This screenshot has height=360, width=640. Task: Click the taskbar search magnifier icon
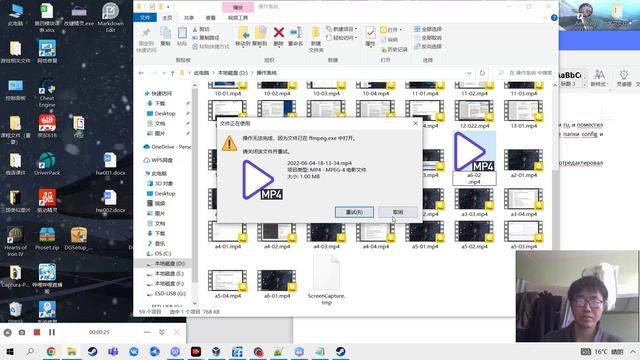point(30,351)
